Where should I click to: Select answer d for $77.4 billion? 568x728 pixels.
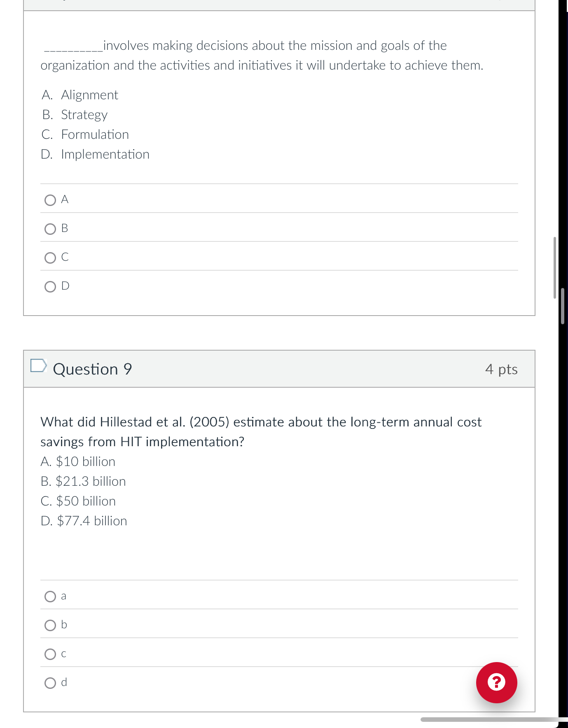coord(49,683)
